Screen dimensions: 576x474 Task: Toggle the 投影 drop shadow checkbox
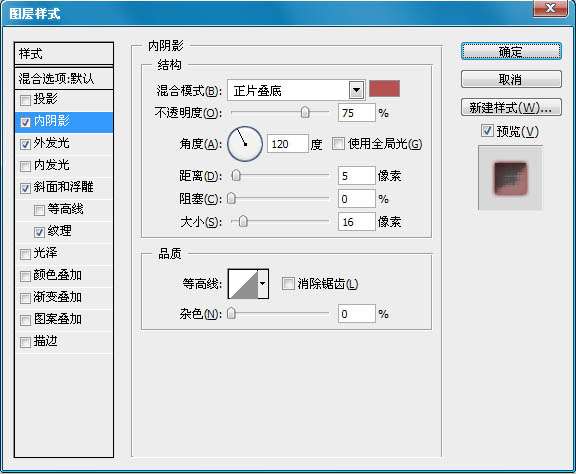point(25,100)
